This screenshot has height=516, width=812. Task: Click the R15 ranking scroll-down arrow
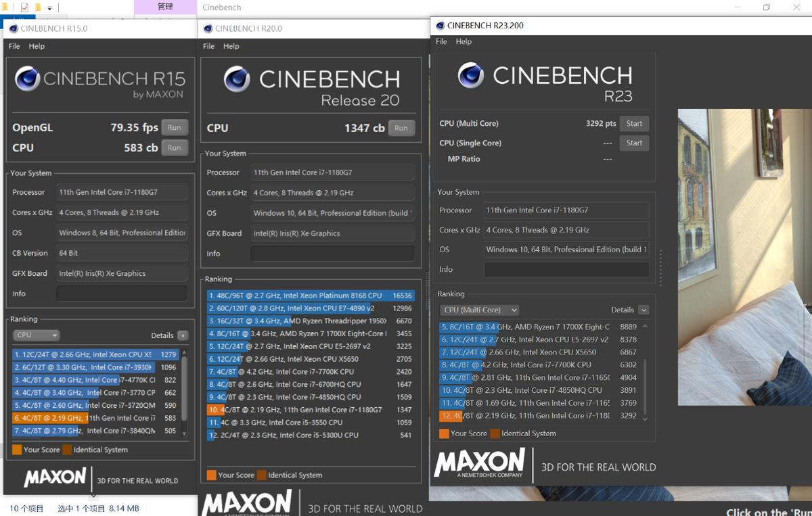pos(184,433)
